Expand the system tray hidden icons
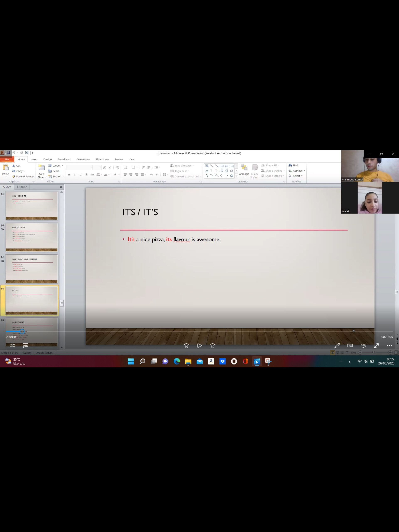 tap(341, 361)
